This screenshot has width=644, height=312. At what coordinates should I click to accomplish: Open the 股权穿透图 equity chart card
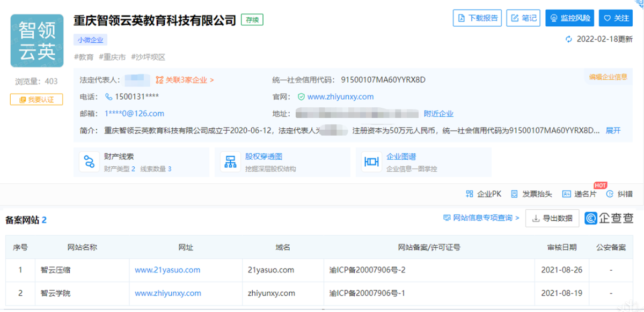282,162
